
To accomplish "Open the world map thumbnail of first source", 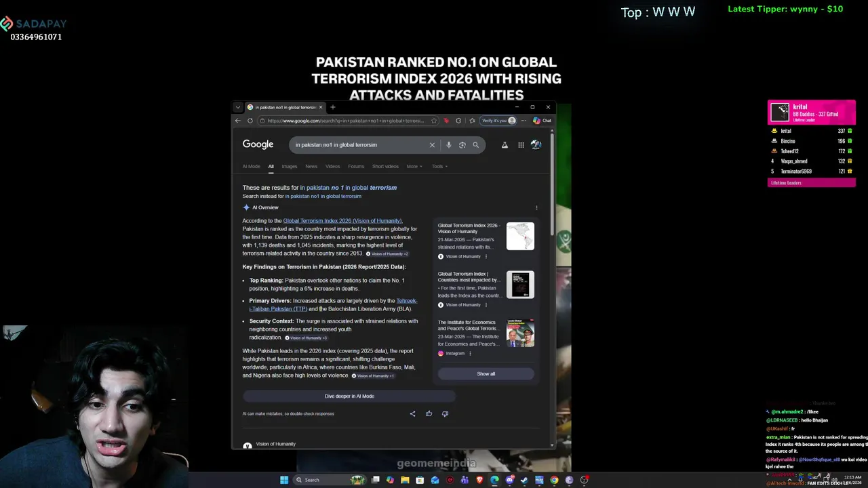I will 520,236.
